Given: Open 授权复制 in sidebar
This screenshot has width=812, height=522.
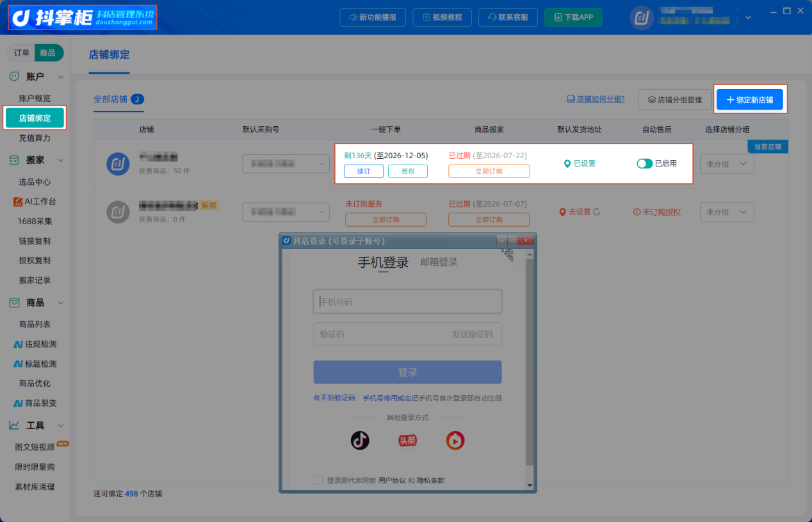Looking at the screenshot, I should point(35,260).
